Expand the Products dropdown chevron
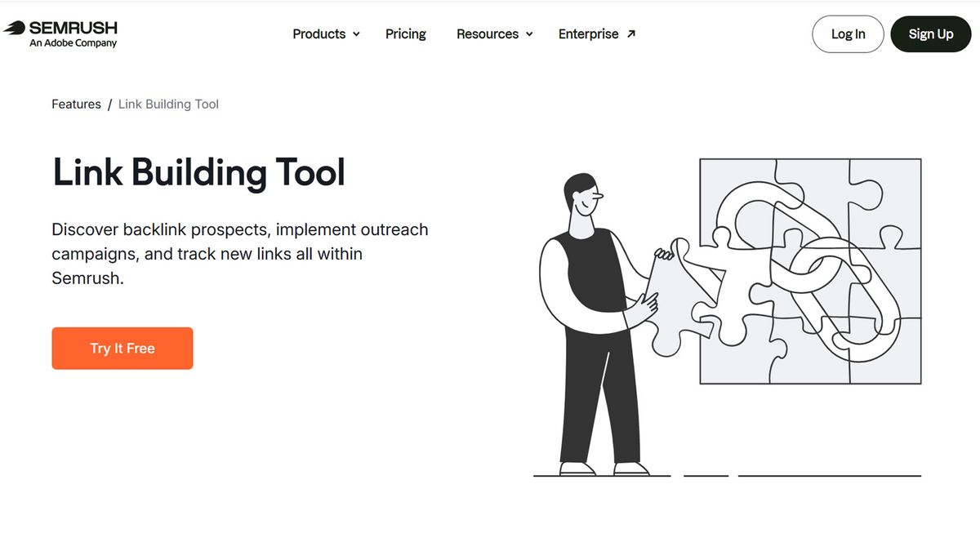Image resolution: width=980 pixels, height=551 pixels. coord(355,34)
